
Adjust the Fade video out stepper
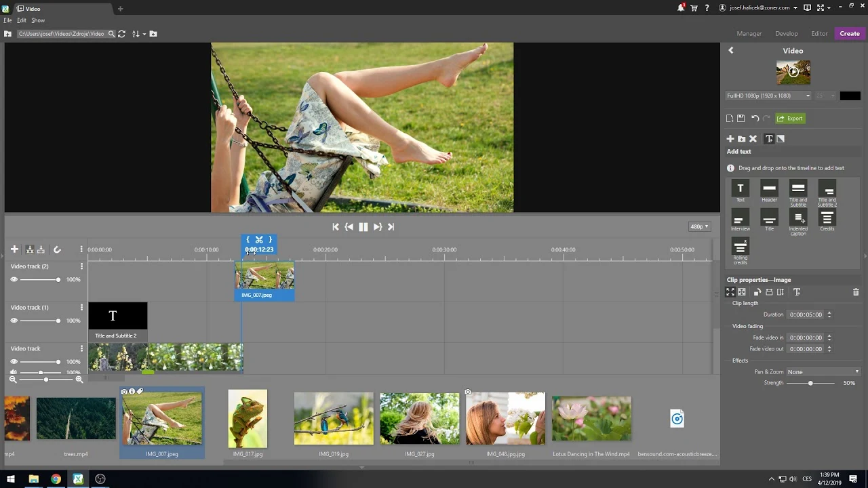click(829, 349)
